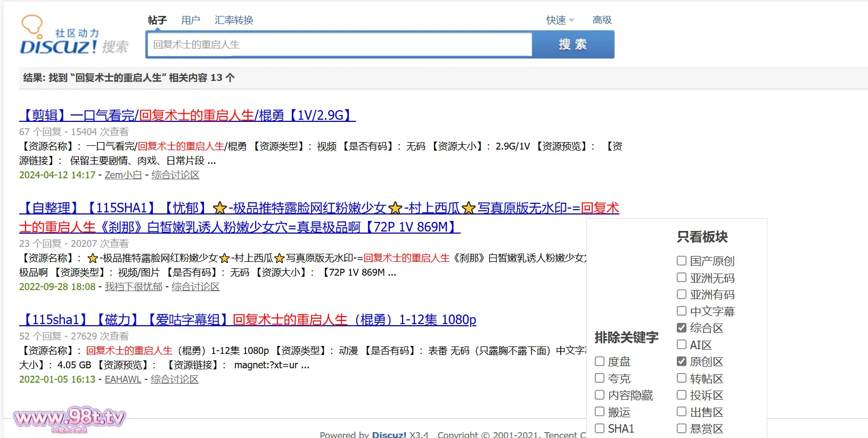Open author Zem小白 profile link
The width and height of the screenshot is (868, 438).
coord(123,175)
